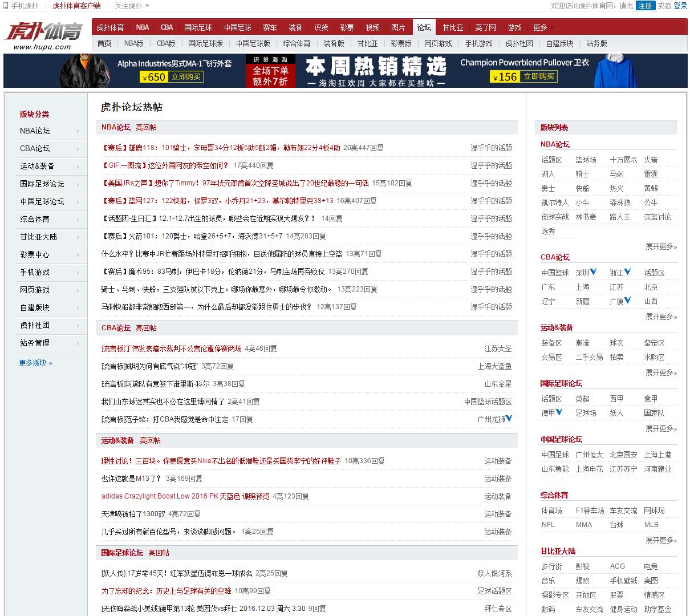The image size is (690, 616).
Task: Open the 虎扑体育客户端 link
Action: click(76, 6)
